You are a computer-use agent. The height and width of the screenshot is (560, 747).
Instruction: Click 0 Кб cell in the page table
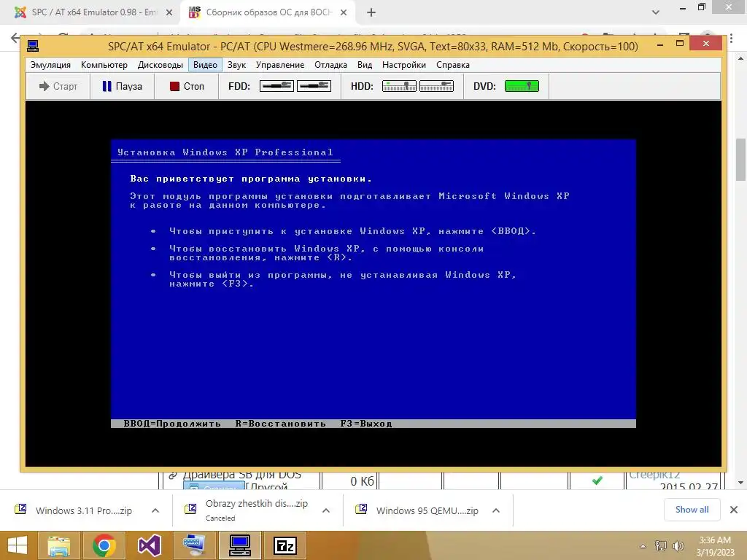[362, 481]
